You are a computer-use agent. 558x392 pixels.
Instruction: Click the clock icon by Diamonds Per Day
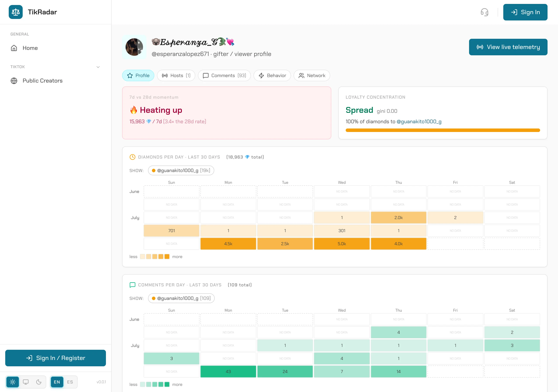[x=133, y=157]
